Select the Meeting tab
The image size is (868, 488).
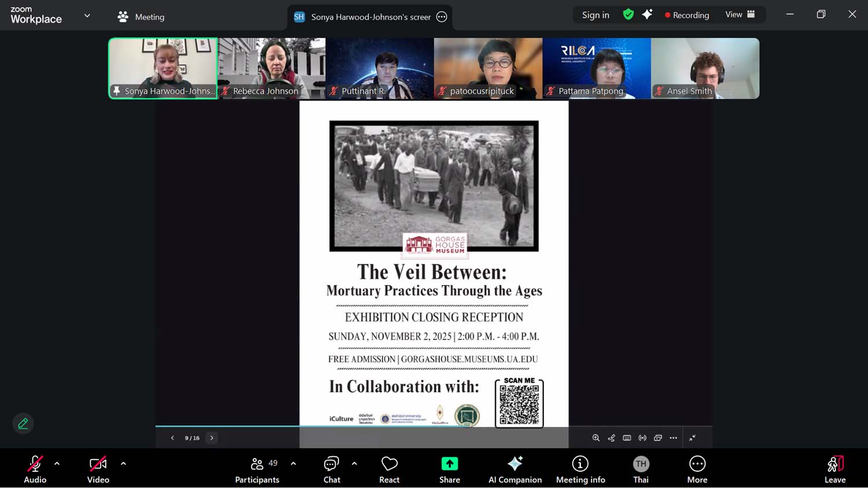tap(141, 17)
